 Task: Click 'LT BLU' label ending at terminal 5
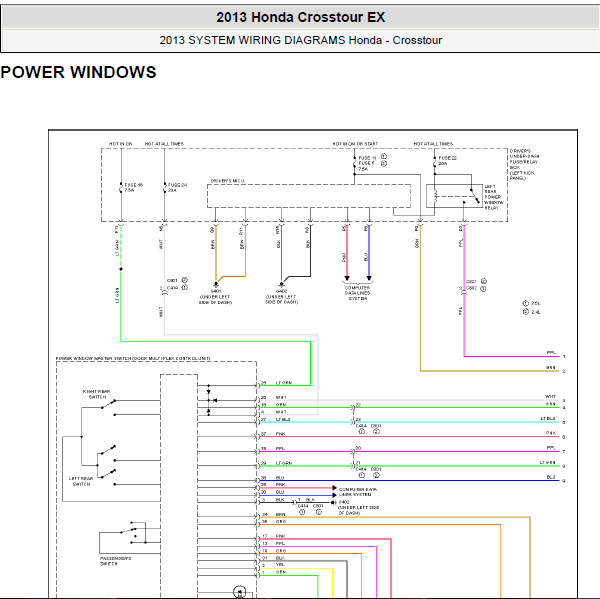pos(548,419)
